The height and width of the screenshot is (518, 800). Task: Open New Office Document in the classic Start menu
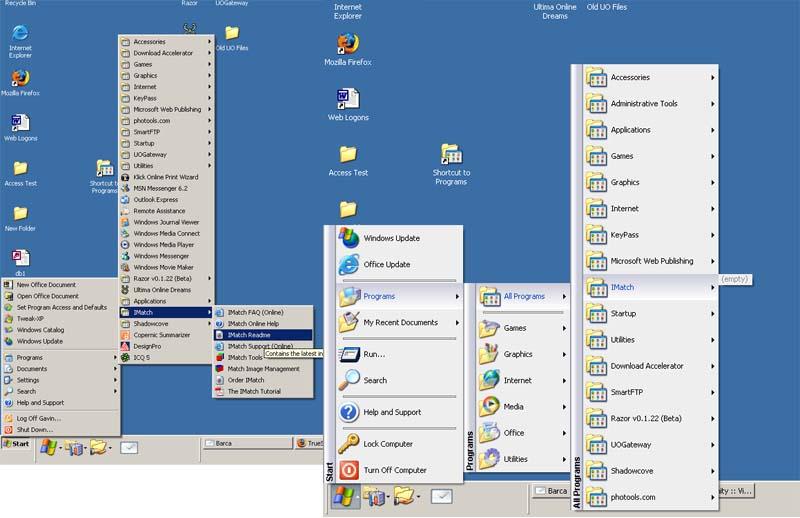click(60, 285)
